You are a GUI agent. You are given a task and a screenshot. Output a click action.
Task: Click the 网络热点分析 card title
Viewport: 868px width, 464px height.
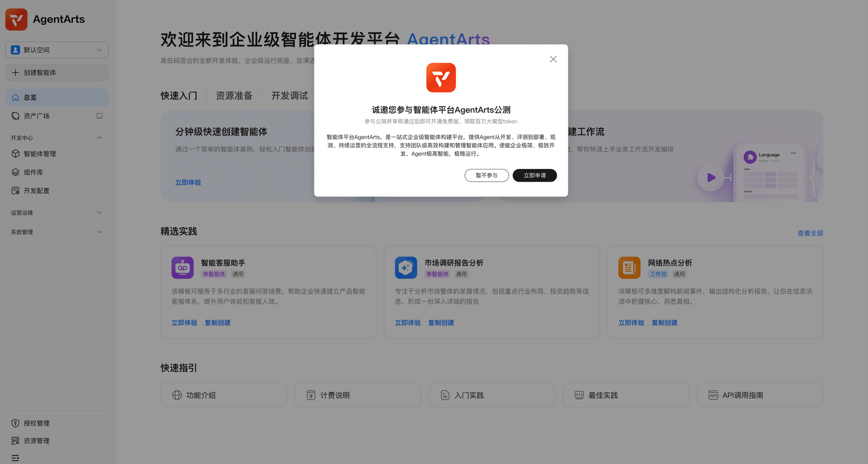tap(670, 263)
